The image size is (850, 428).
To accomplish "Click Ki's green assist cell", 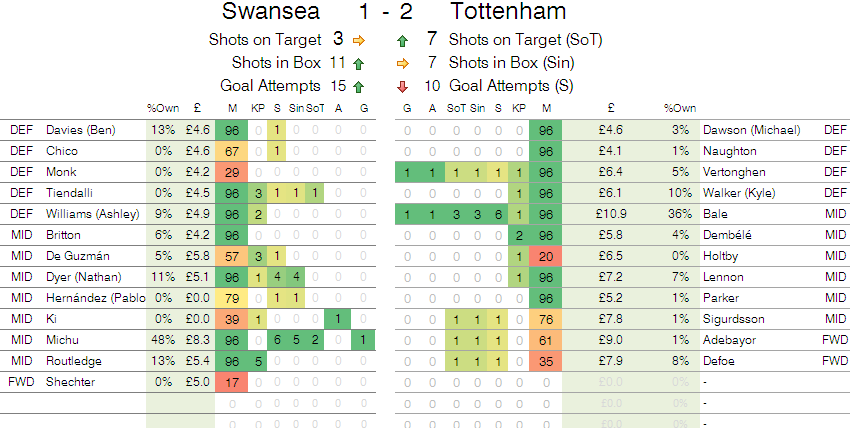I will pos(338,319).
